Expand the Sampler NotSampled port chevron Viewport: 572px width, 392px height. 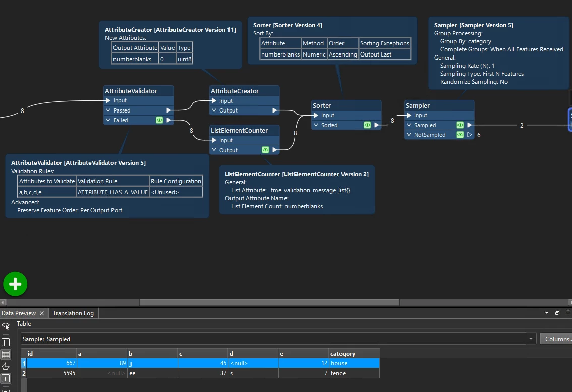click(x=409, y=135)
